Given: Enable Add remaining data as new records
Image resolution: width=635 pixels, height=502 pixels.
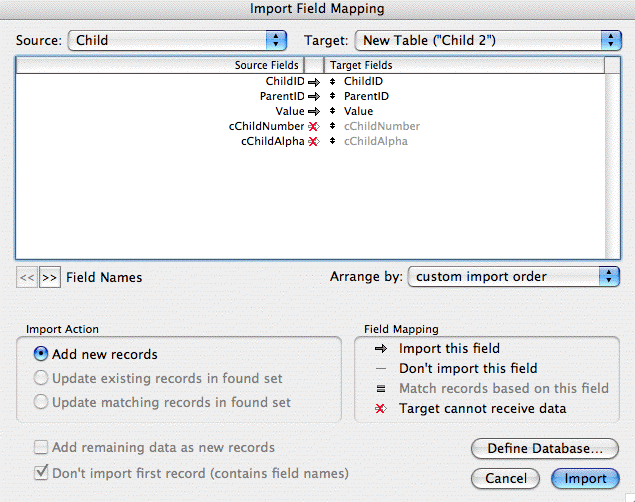Looking at the screenshot, I should coord(42,447).
